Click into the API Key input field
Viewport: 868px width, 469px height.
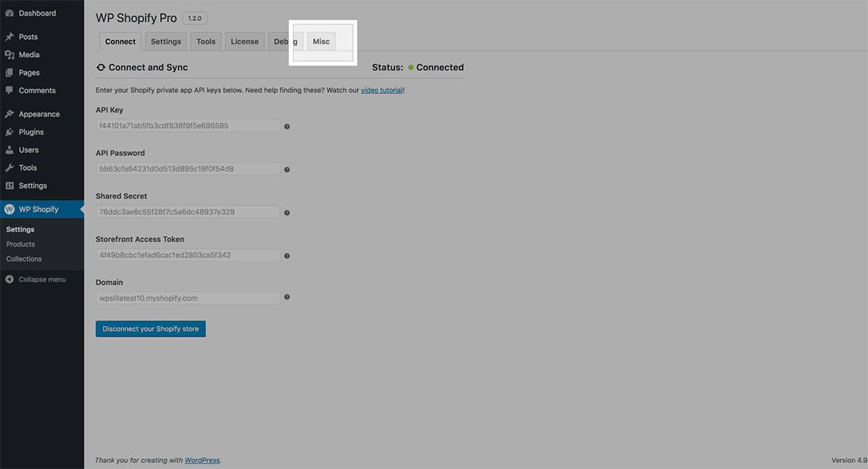tap(188, 126)
